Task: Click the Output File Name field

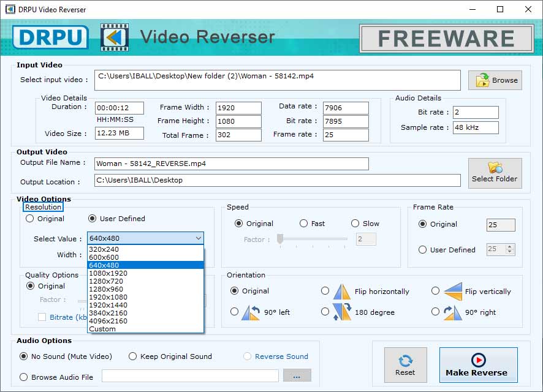Action: [231, 164]
